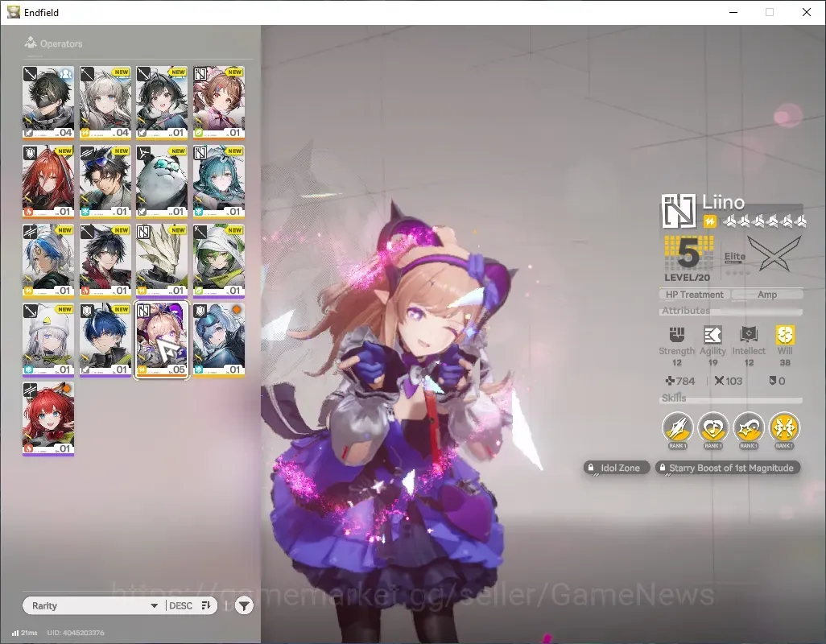
Task: Click the UID 4045203376 text
Action: pyautogui.click(x=76, y=633)
